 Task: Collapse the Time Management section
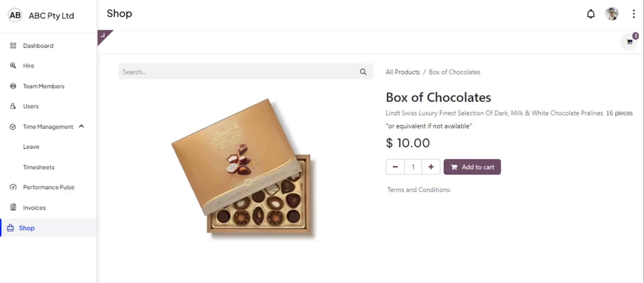click(81, 126)
